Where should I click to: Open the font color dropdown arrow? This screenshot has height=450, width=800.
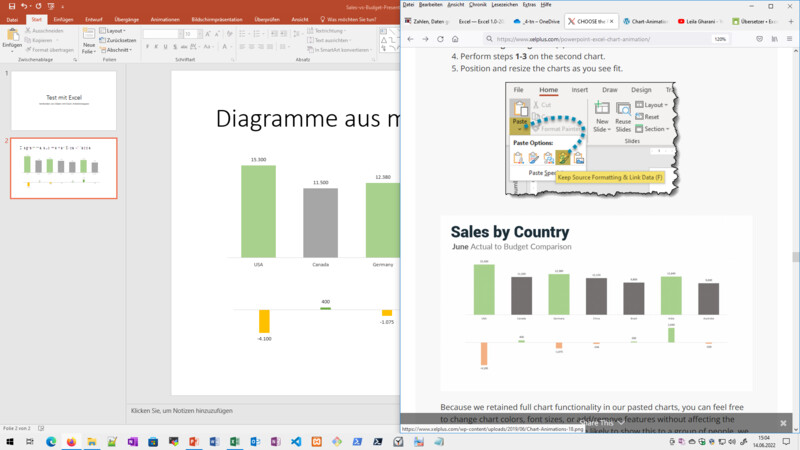pyautogui.click(x=230, y=47)
